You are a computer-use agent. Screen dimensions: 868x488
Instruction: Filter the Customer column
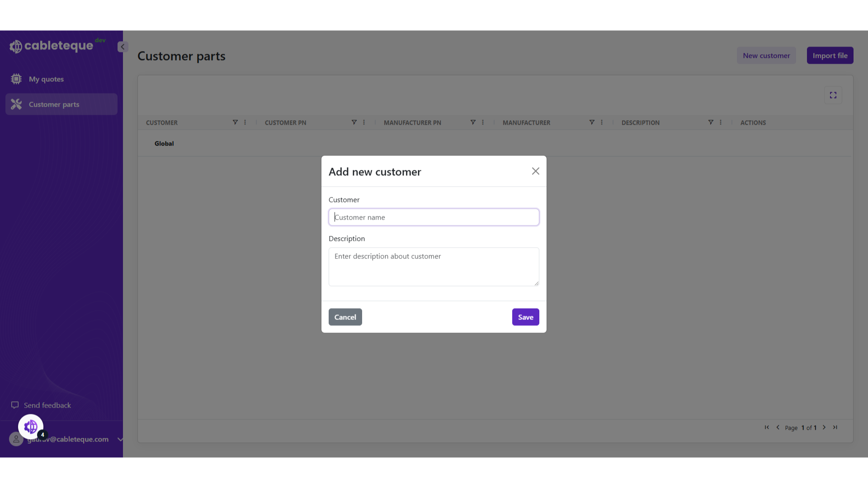(235, 122)
